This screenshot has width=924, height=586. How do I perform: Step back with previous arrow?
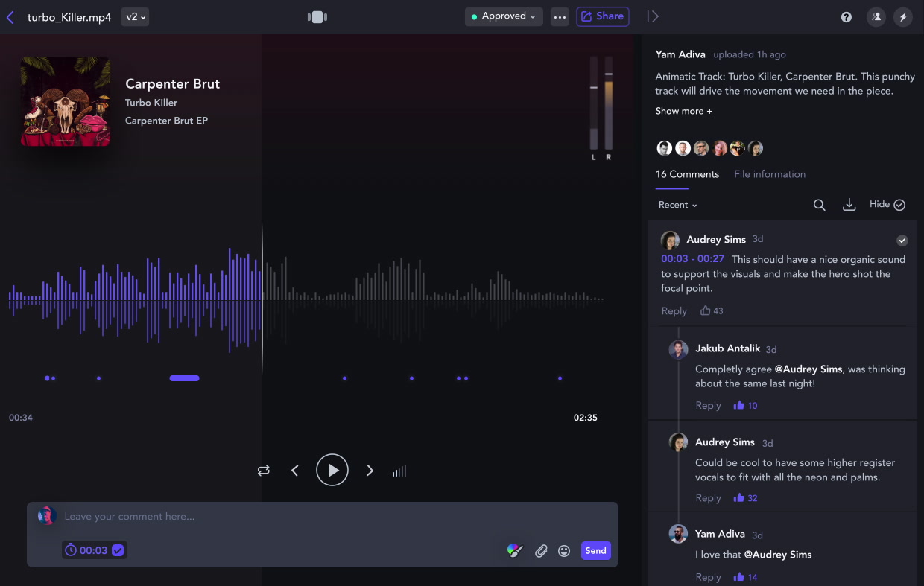coord(295,471)
